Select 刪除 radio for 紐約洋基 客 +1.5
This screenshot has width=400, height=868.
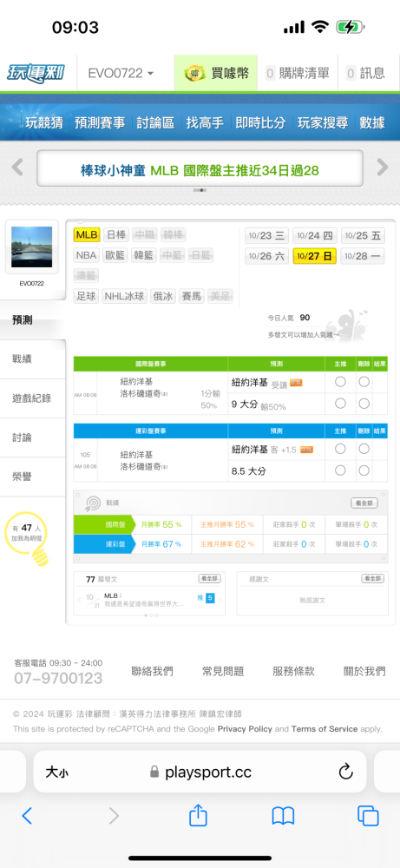[x=364, y=449]
